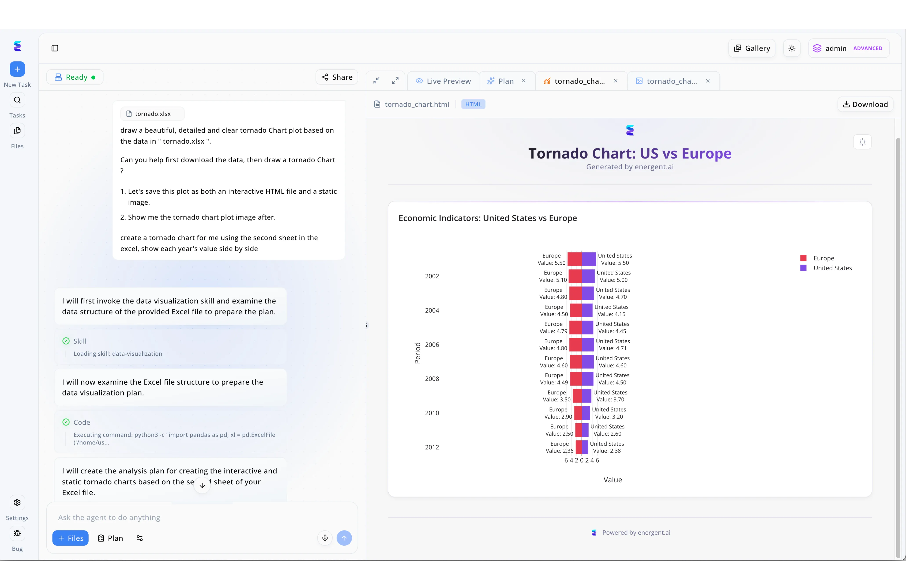Expand the workspace panel to fullscreen

pyautogui.click(x=395, y=80)
